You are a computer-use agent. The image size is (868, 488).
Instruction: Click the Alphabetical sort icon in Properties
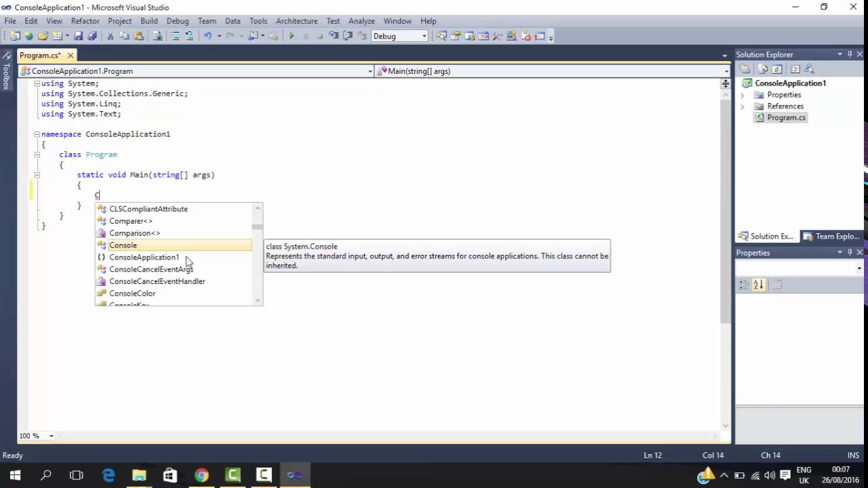click(758, 285)
